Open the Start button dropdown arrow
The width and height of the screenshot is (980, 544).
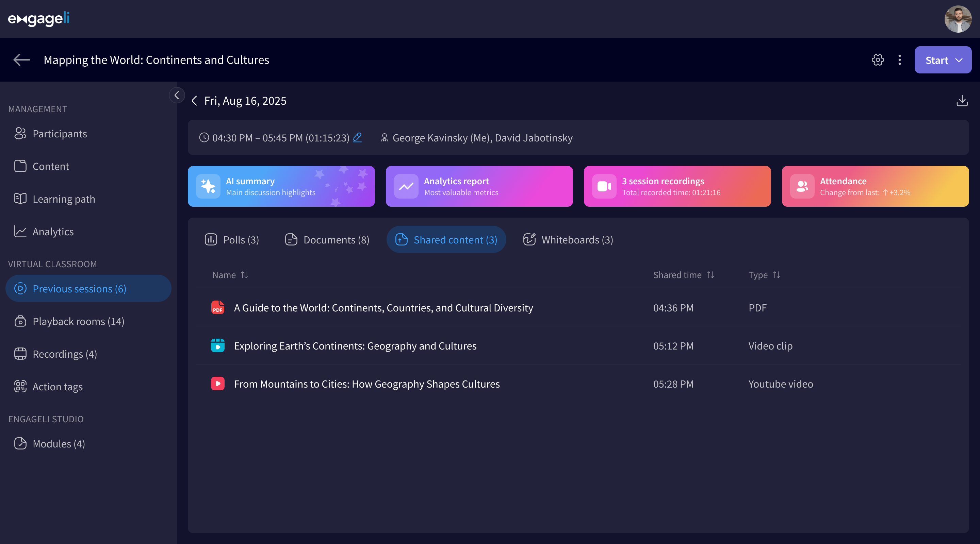pos(959,60)
